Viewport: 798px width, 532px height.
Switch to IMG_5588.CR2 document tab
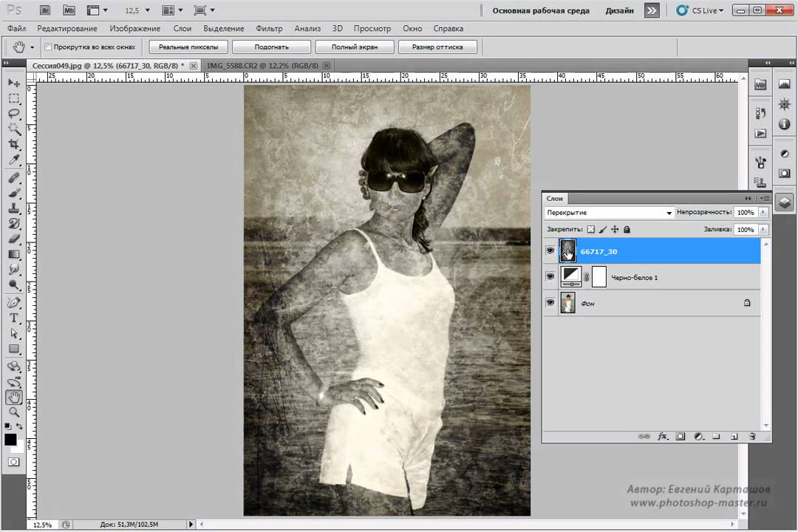pos(263,66)
